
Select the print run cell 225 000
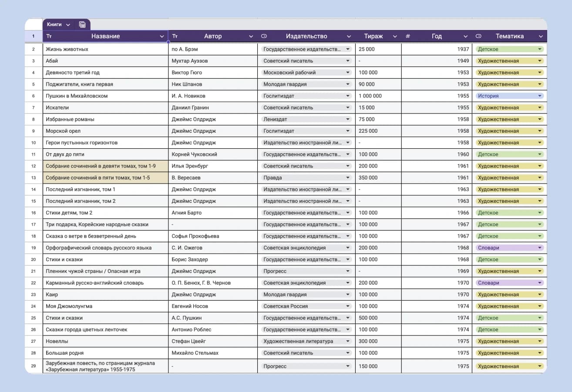coord(378,131)
